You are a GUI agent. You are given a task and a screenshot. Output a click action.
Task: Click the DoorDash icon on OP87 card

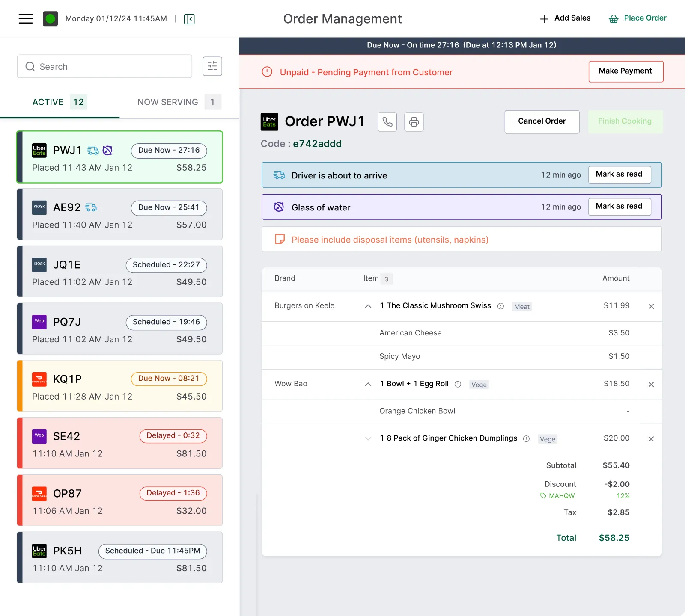coord(39,494)
